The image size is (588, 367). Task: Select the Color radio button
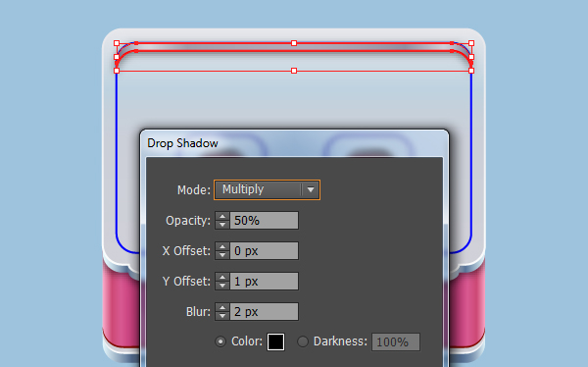(220, 341)
